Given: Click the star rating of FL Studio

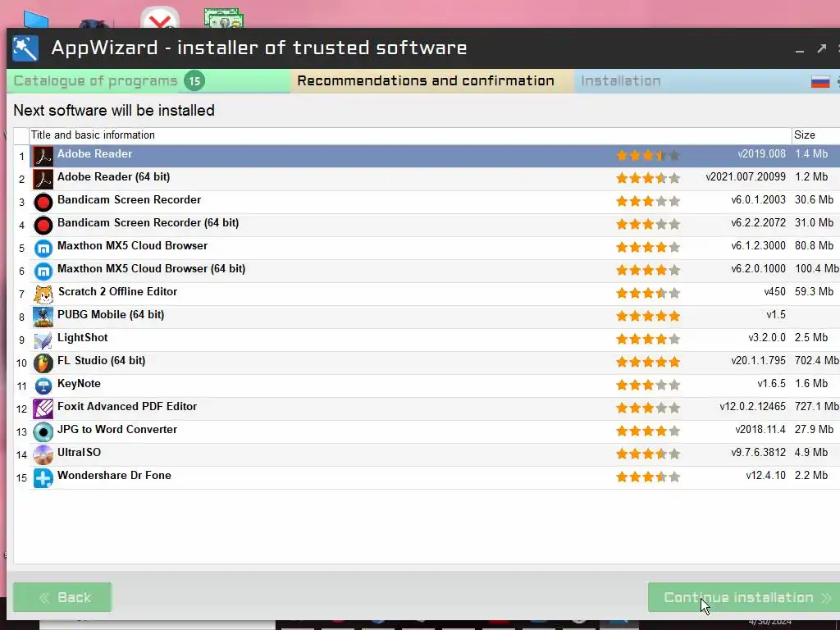Looking at the screenshot, I should click(648, 362).
